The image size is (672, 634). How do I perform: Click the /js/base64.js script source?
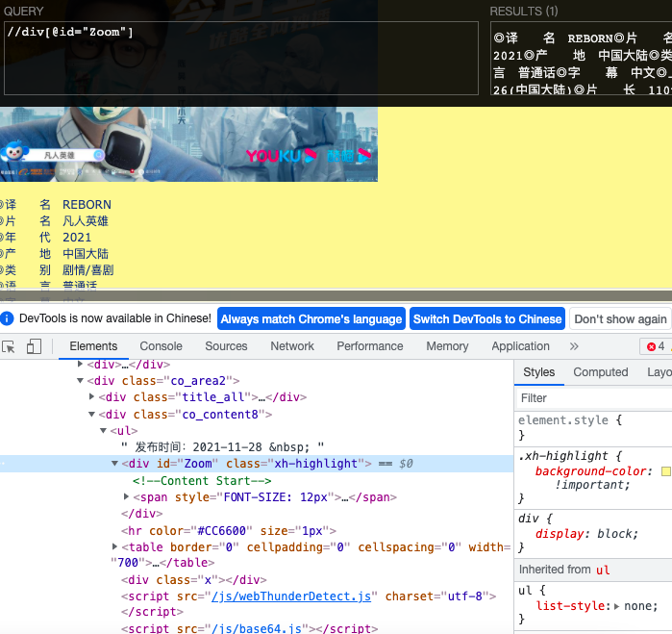pos(257,628)
